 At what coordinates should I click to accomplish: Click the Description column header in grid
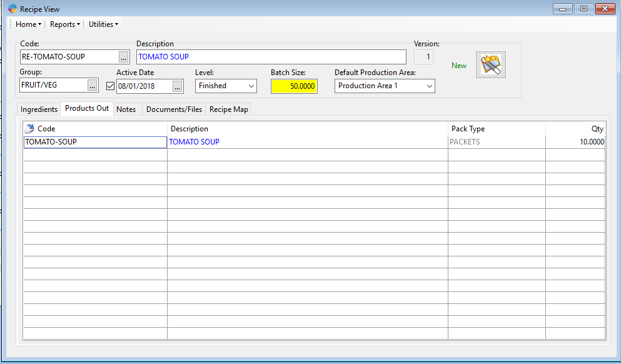tap(308, 129)
